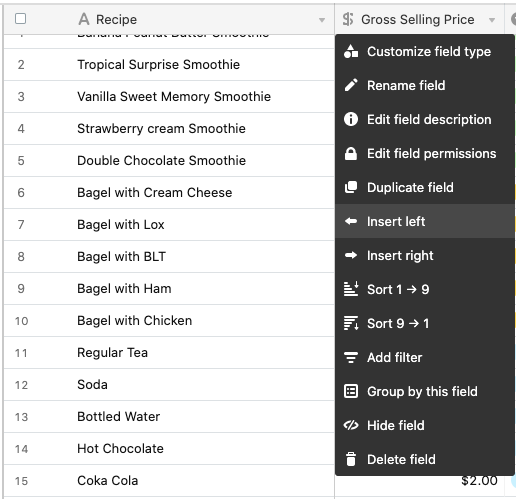The width and height of the screenshot is (516, 499).
Task: Select the Bagel with Lox recipe cell
Action: (169, 225)
